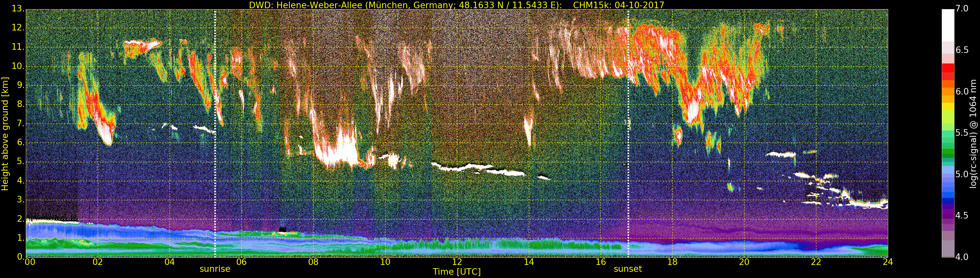The width and height of the screenshot is (980, 278).
Task: Select the 'Height above ground [km]' axis label
Action: (5, 134)
